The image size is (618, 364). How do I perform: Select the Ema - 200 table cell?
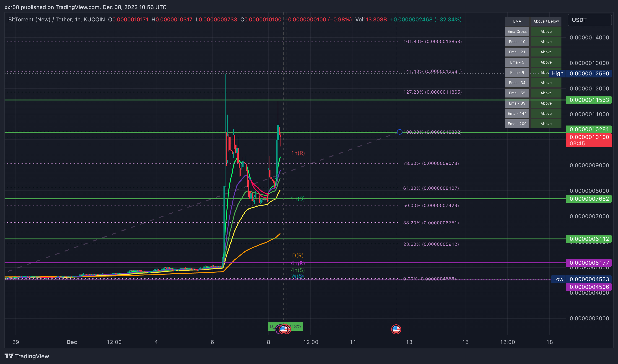[517, 124]
